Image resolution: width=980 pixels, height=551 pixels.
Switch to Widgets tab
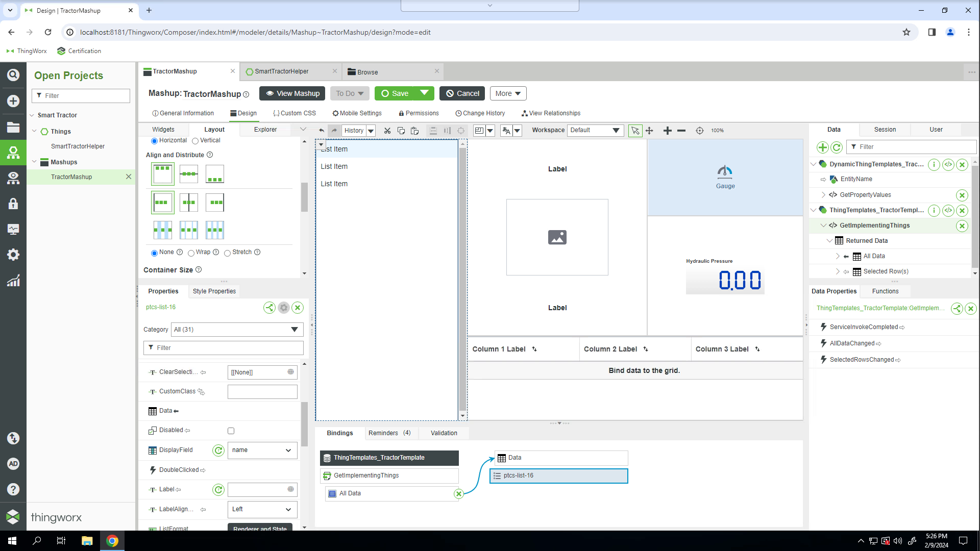coord(163,130)
